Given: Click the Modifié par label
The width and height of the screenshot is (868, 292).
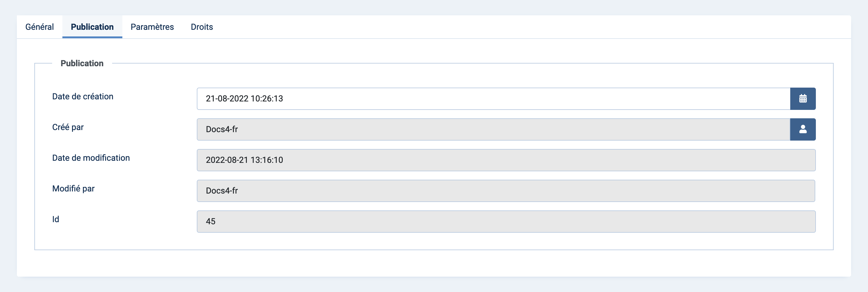Looking at the screenshot, I should coord(73,188).
